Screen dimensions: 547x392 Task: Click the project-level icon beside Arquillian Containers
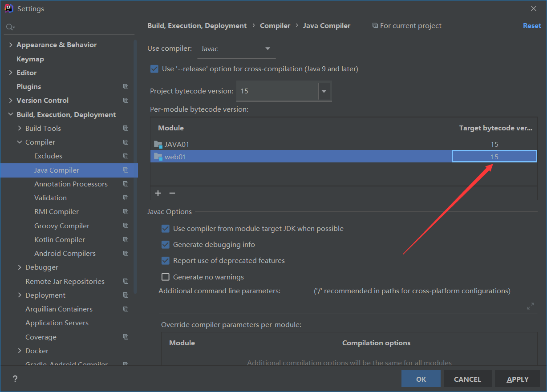[x=126, y=309]
